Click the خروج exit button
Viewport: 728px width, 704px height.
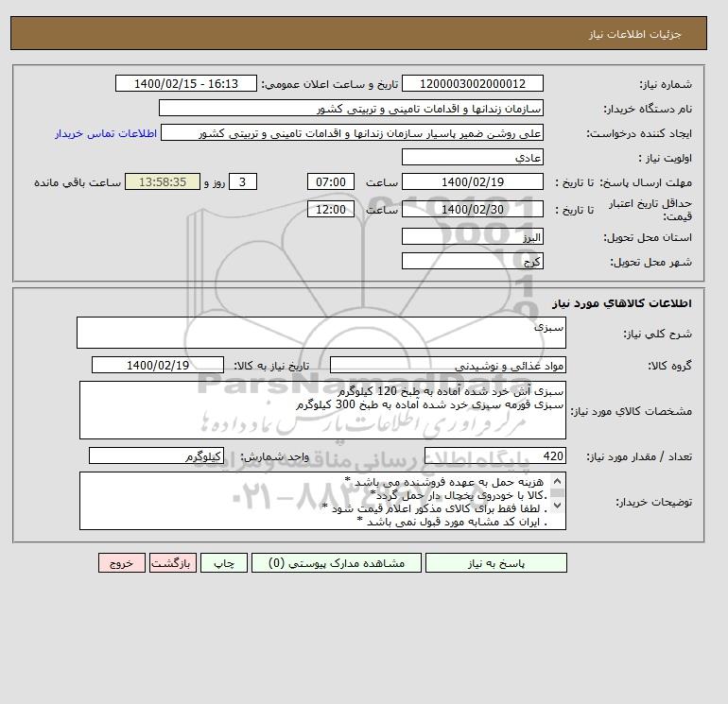(122, 563)
